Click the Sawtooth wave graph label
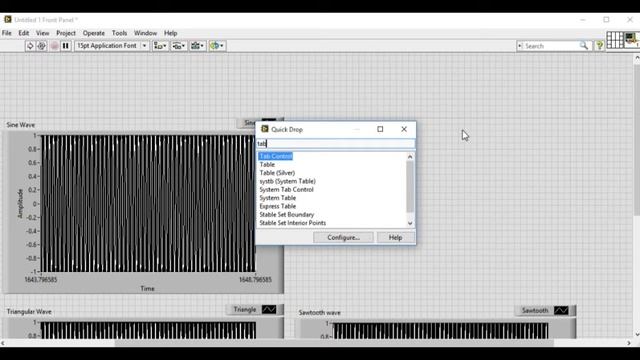This screenshot has width=640, height=360. tap(319, 313)
